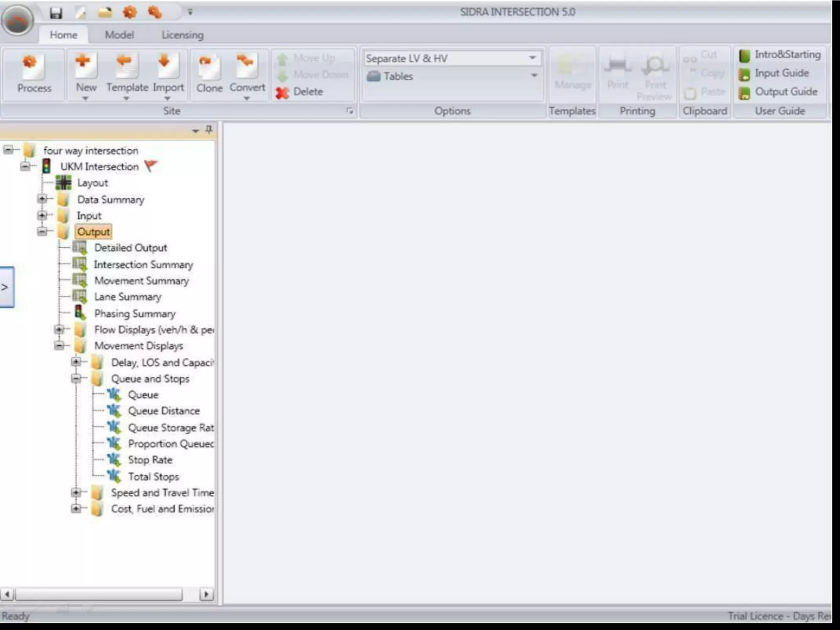840x630 pixels.
Task: Open the Separate LV & HV dropdown
Action: (532, 58)
